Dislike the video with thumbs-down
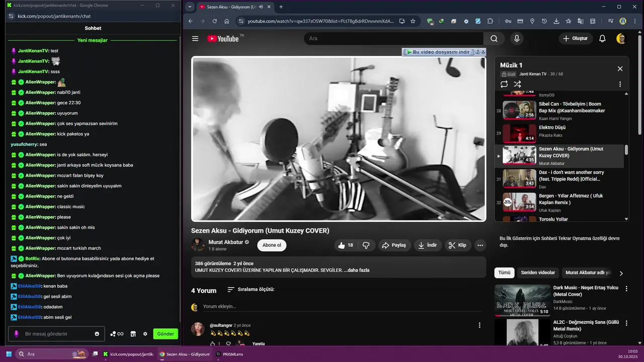 tap(366, 245)
